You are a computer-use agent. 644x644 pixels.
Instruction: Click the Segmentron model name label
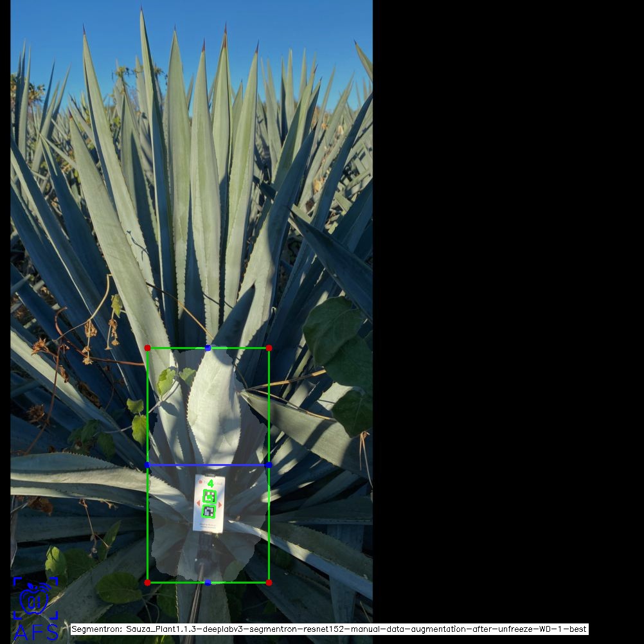click(x=329, y=629)
